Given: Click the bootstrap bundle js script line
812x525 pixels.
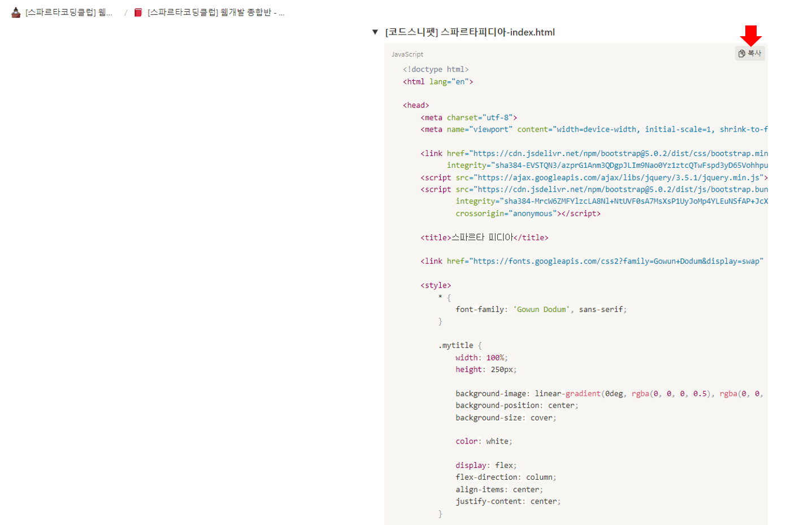Looking at the screenshot, I should coord(594,189).
